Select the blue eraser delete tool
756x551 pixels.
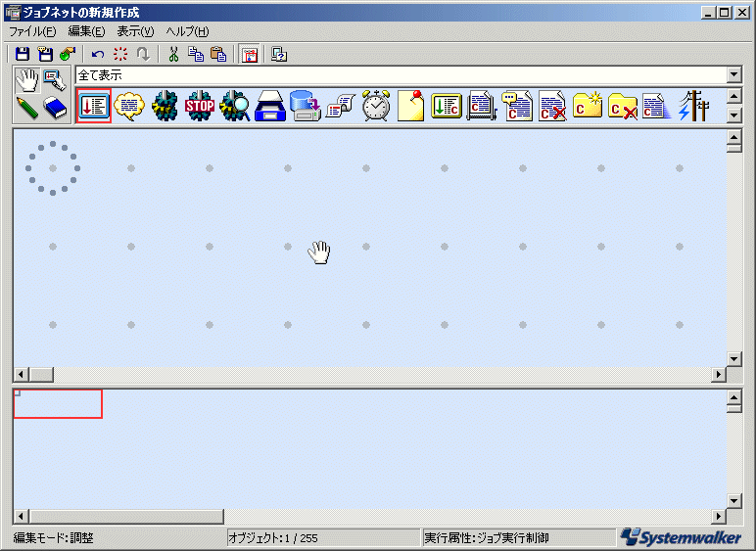[x=55, y=108]
